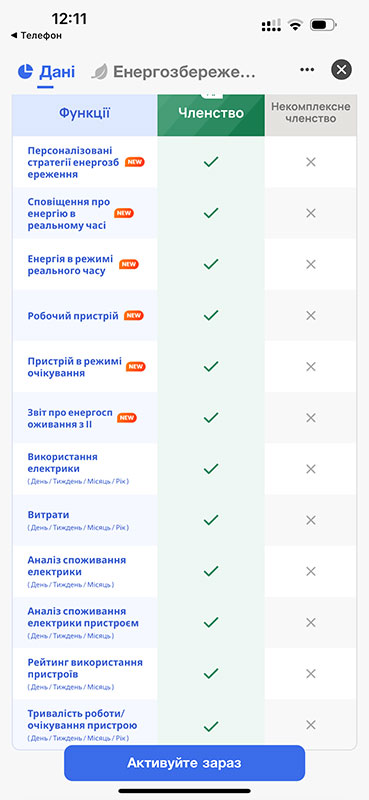Tap the gray leaf Енергозбереження icon
The image size is (369, 800).
coord(100,72)
